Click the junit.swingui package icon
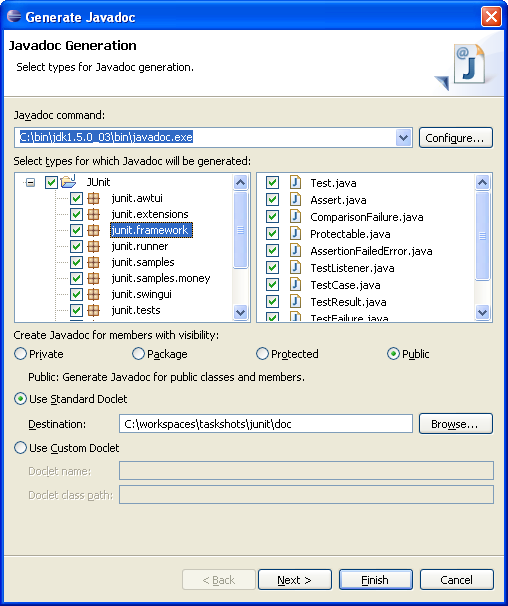 (x=93, y=294)
